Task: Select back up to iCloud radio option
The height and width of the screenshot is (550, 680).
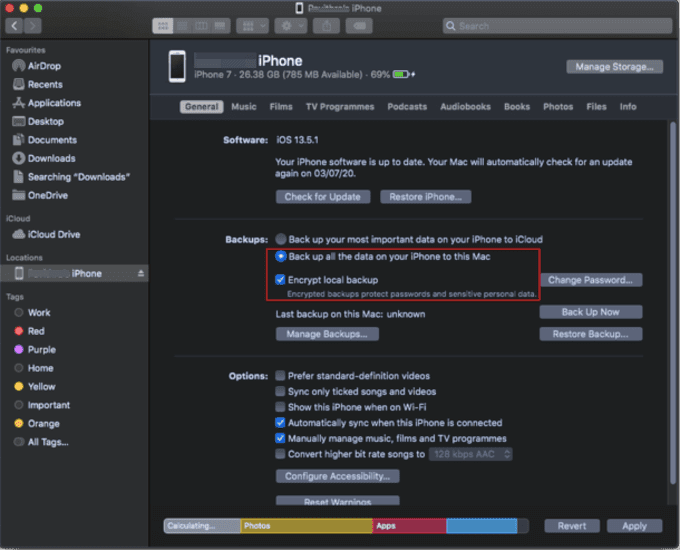Action: (281, 239)
